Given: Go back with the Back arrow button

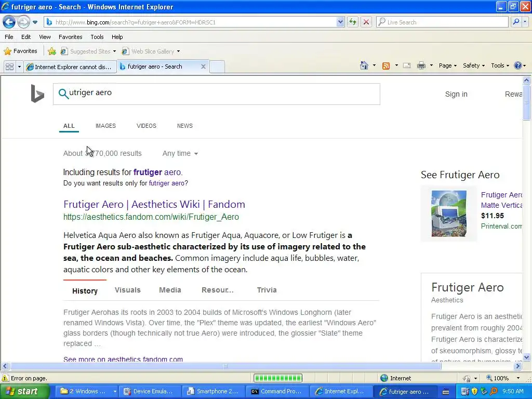Looking at the screenshot, I should coord(9,22).
